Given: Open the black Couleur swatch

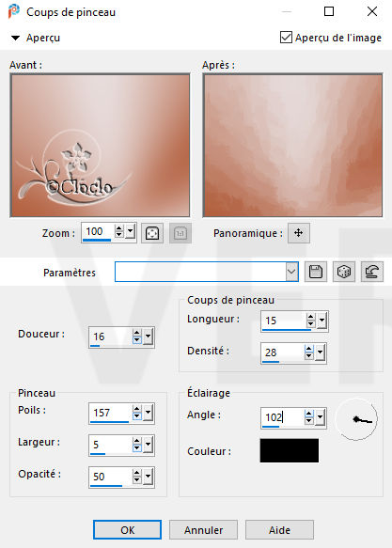Looking at the screenshot, I should tap(290, 450).
